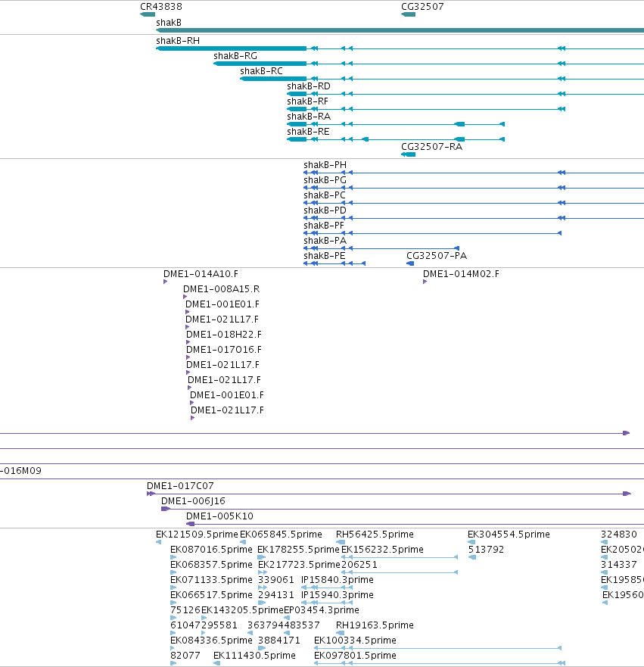Viewport: 644px width, 667px height.
Task: Click the EK097801.5prime EST label
Action: (355, 656)
